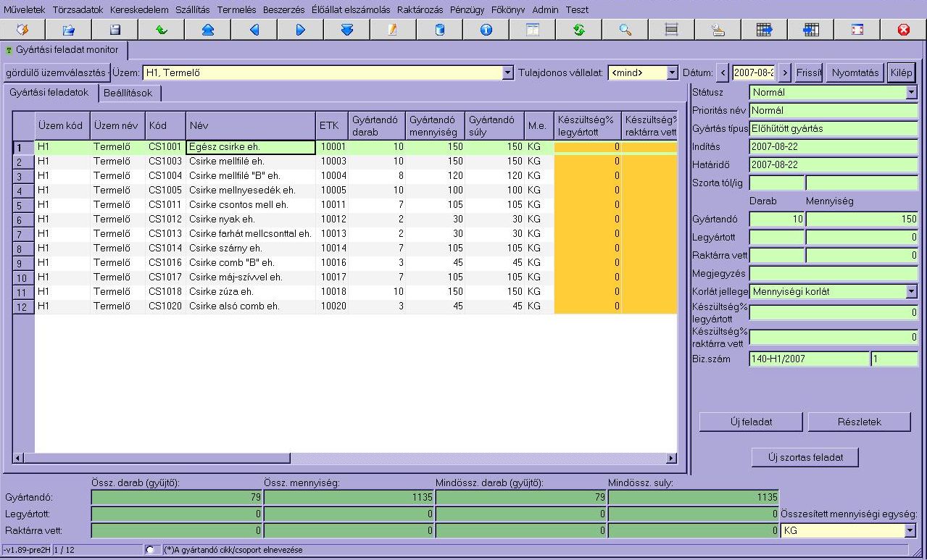927x560 pixels.
Task: Toggle the radio button in status bar
Action: 150,550
